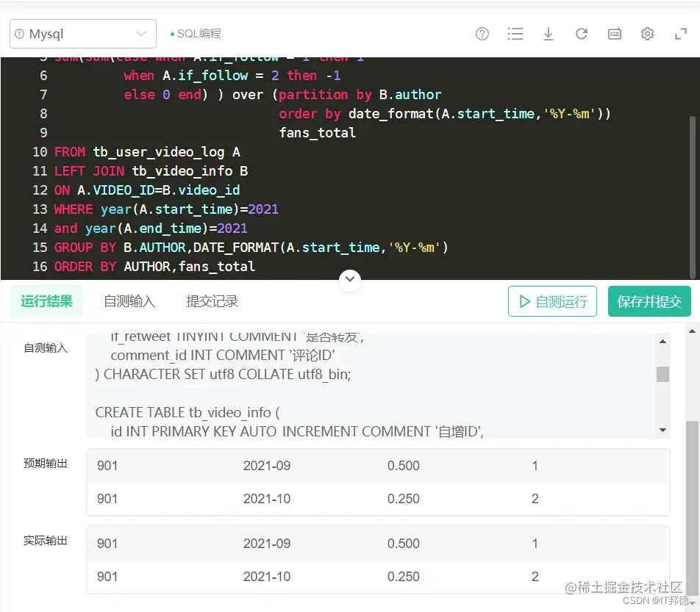The image size is (700, 612).
Task: Click inside the self-test input text area
Action: tap(371, 386)
